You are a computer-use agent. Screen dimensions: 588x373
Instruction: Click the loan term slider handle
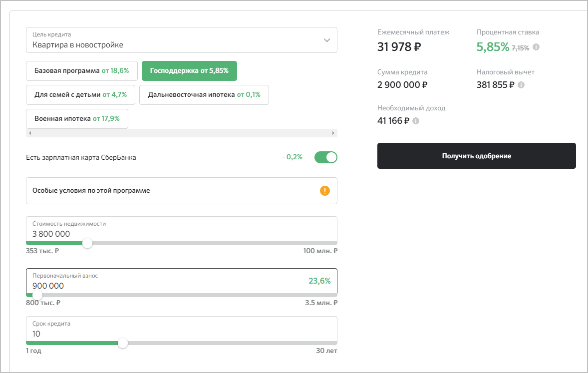point(123,343)
